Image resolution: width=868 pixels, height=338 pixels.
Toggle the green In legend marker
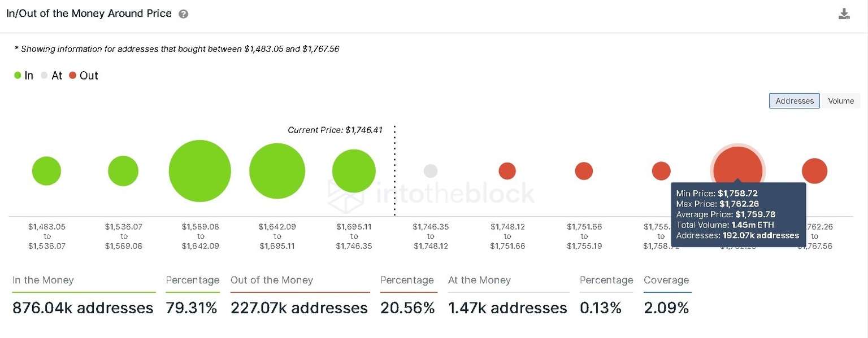click(x=17, y=75)
